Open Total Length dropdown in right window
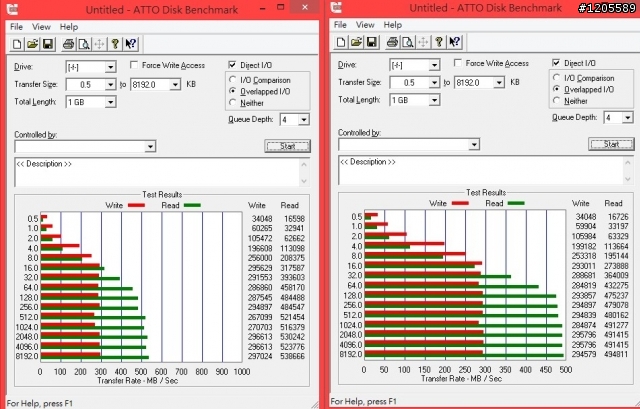640x409 pixels. point(434,100)
